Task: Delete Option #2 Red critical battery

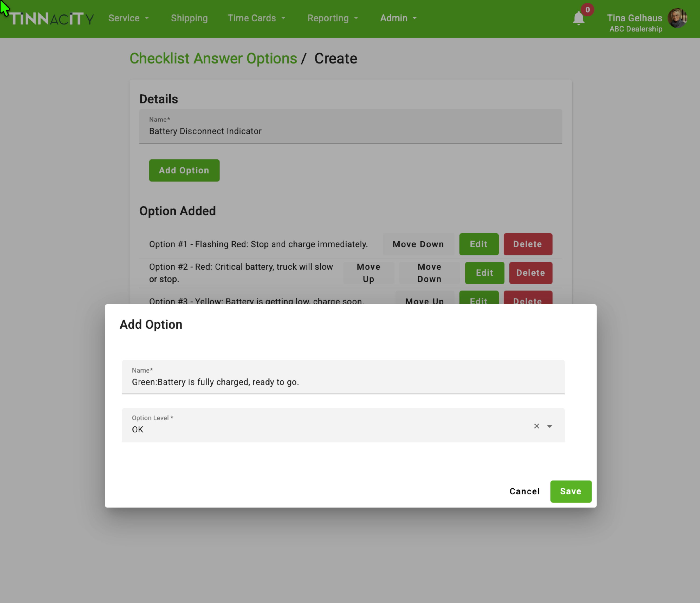Action: 530,273
